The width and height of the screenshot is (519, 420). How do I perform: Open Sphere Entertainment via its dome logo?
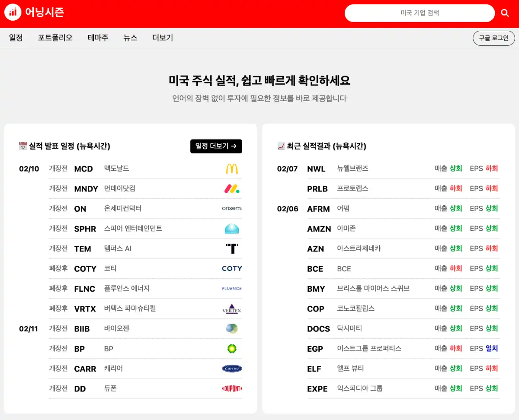[x=232, y=228]
